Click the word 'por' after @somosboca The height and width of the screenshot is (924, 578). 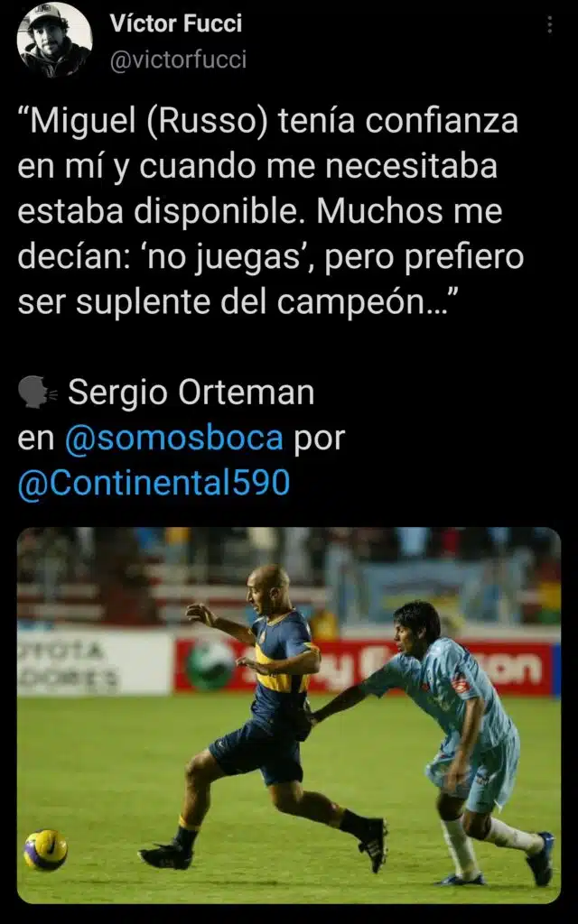point(319,440)
